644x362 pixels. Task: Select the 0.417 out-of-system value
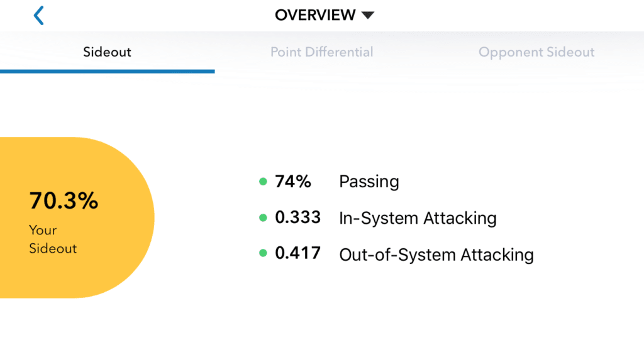tap(297, 253)
